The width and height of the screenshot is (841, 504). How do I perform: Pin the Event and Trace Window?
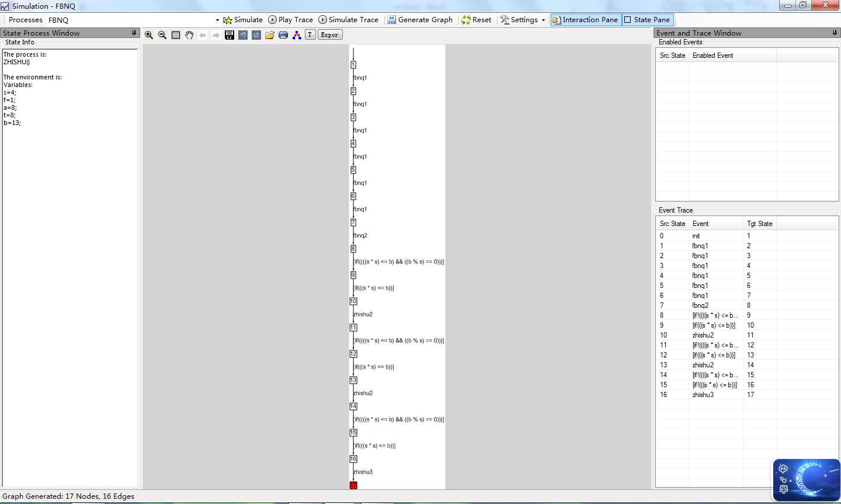[x=834, y=33]
